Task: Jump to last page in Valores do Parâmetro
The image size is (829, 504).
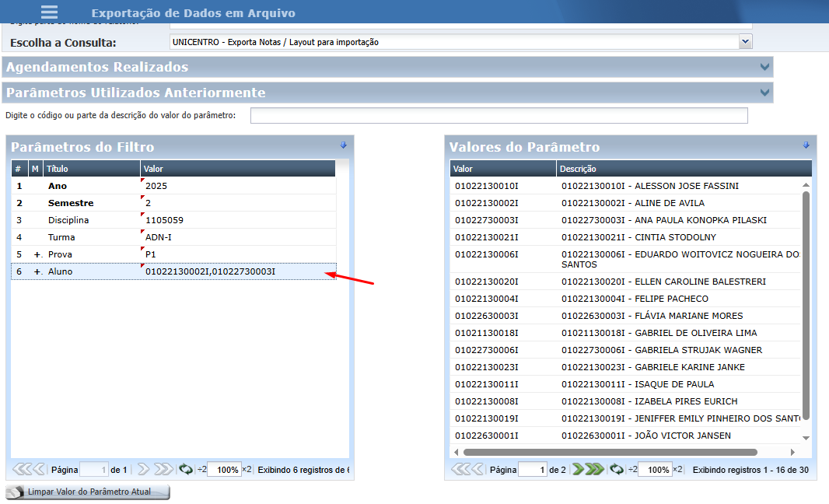Action: click(595, 469)
